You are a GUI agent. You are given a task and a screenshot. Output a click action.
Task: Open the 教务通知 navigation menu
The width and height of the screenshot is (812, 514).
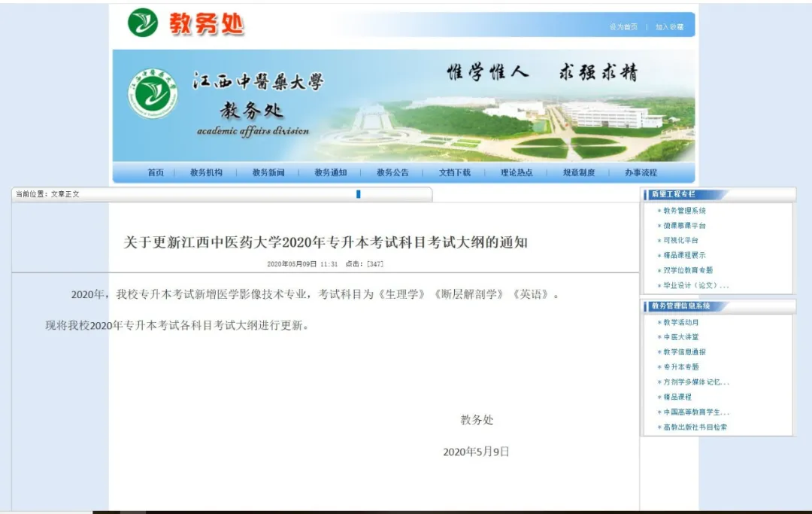pyautogui.click(x=331, y=172)
